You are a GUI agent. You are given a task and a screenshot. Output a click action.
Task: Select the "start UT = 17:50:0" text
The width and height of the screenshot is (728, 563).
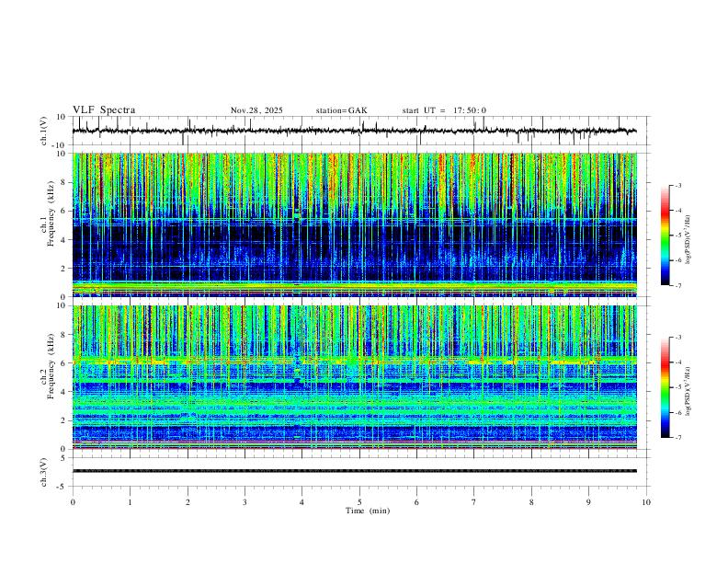pos(444,110)
